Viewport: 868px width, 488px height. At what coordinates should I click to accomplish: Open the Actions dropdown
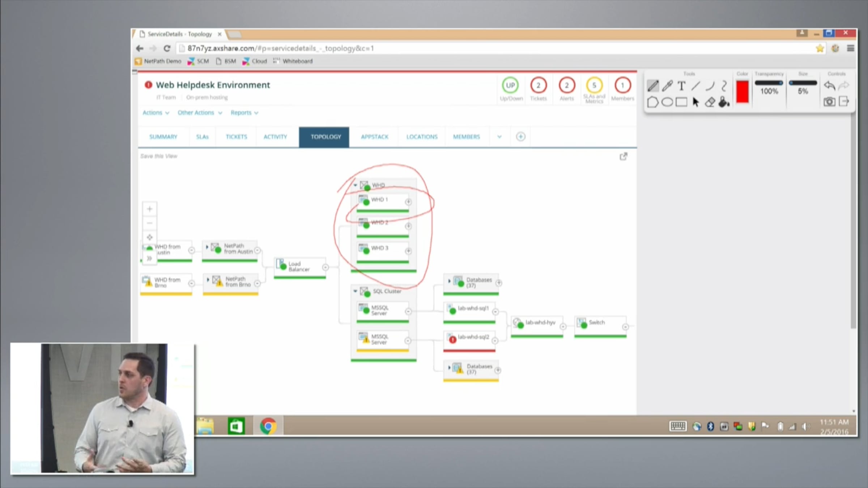[156, 113]
